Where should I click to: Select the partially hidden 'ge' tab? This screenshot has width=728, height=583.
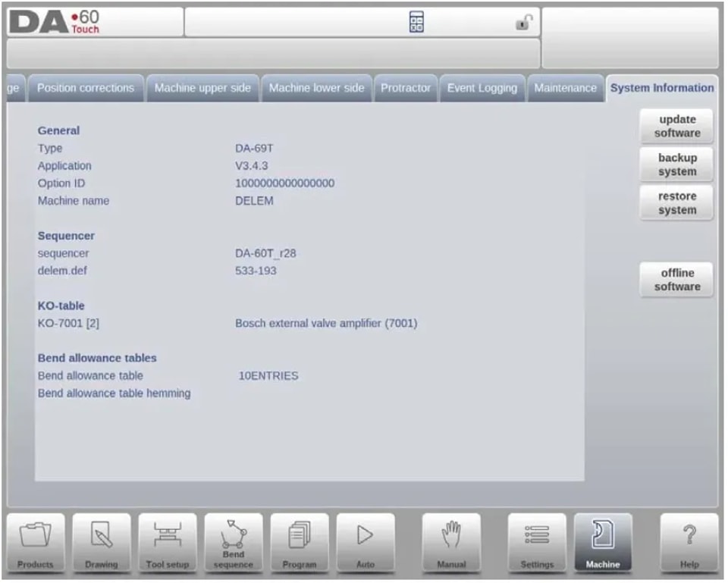tap(15, 88)
